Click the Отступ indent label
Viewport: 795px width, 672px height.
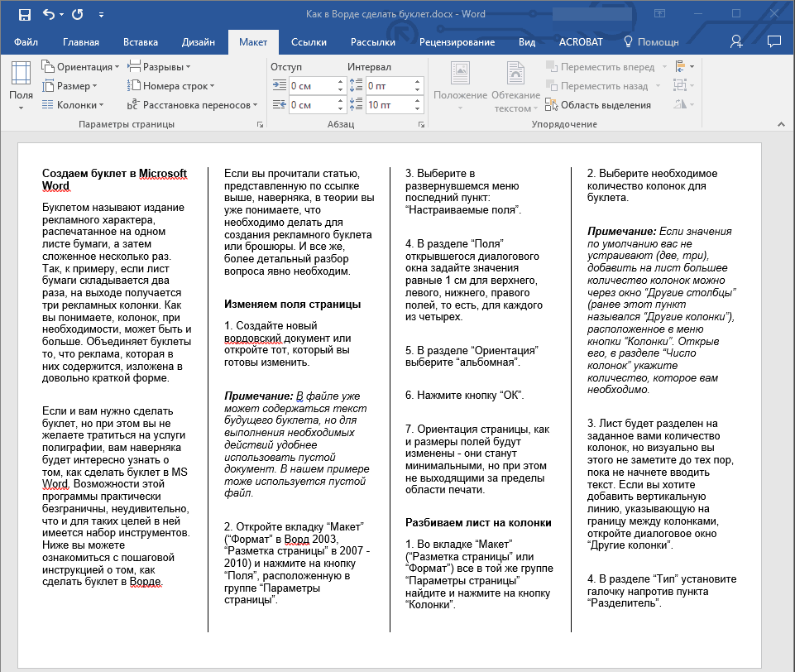pos(286,67)
